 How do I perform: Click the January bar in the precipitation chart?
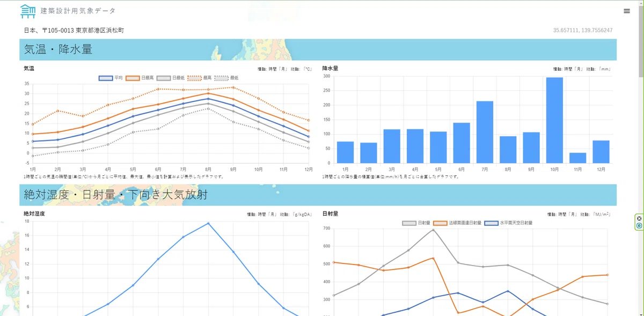pos(345,152)
